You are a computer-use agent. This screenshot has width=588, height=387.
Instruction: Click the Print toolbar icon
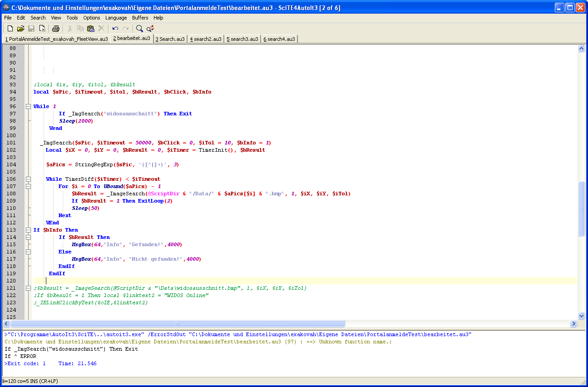55,29
